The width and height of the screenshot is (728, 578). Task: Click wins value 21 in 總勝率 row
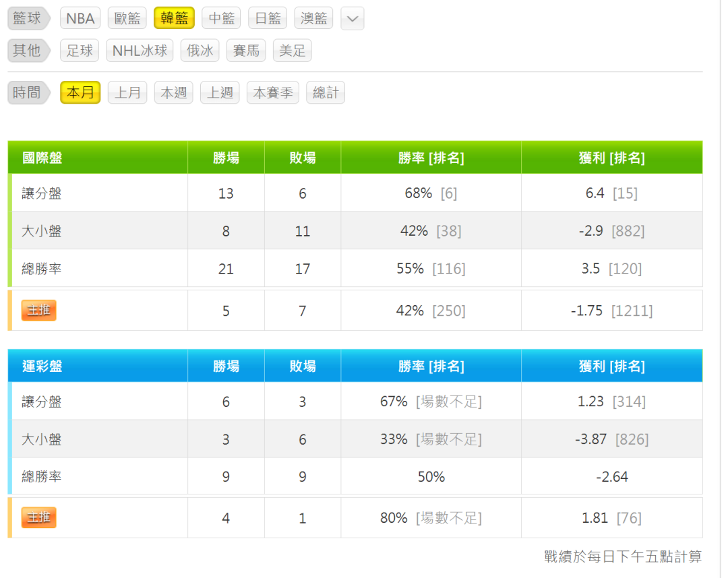tap(226, 269)
